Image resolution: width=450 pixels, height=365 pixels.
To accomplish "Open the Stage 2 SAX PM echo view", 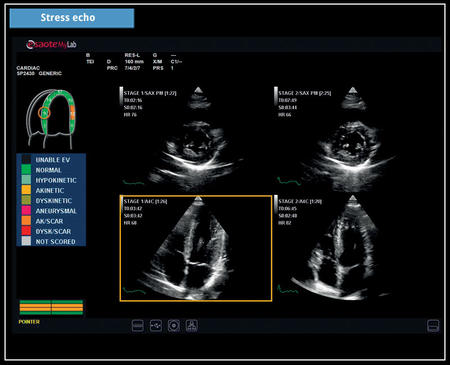I will pos(350,138).
